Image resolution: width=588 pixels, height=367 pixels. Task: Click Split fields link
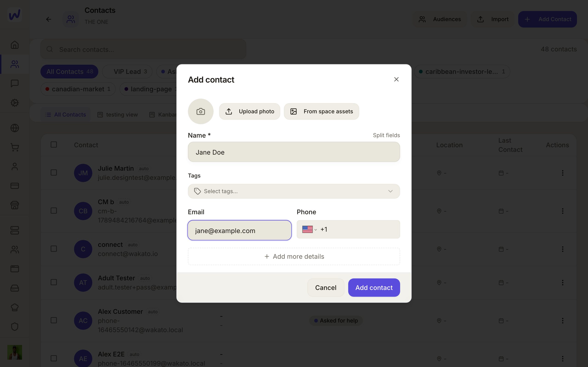386,135
